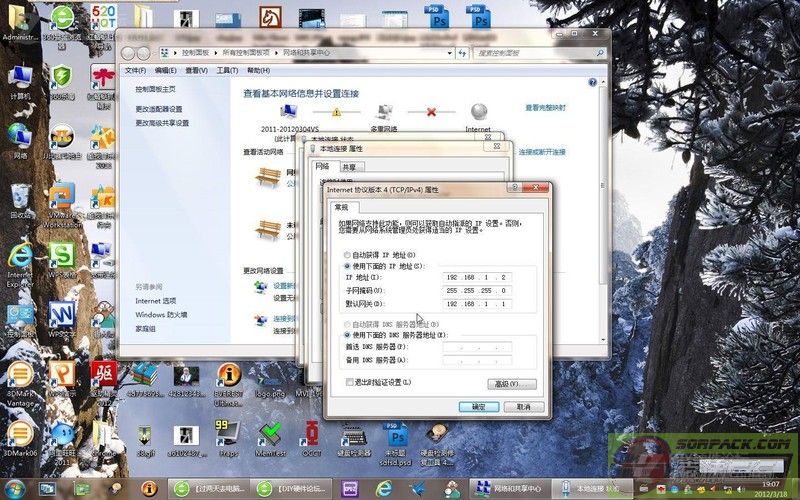
Task: Click the default gateway field 192.168.1.1
Action: (477, 304)
